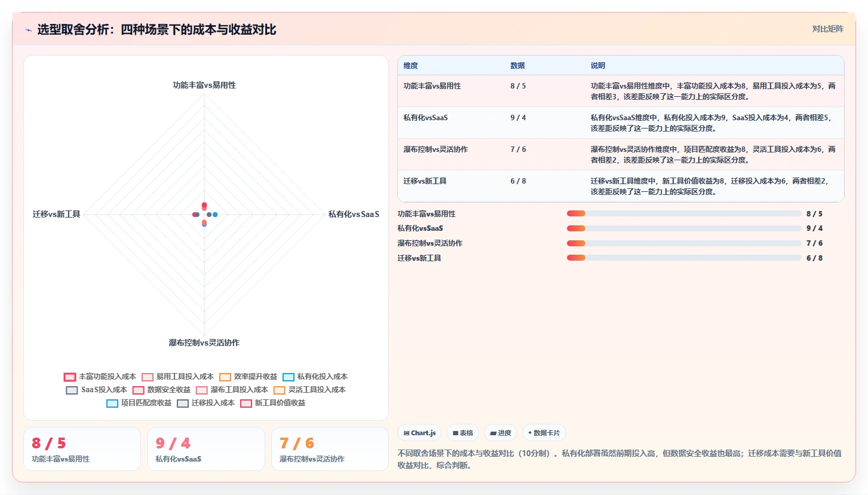Screen dimensions: 868x495
Task: Click the 数据卡片 tag chip
Action: coord(544,433)
